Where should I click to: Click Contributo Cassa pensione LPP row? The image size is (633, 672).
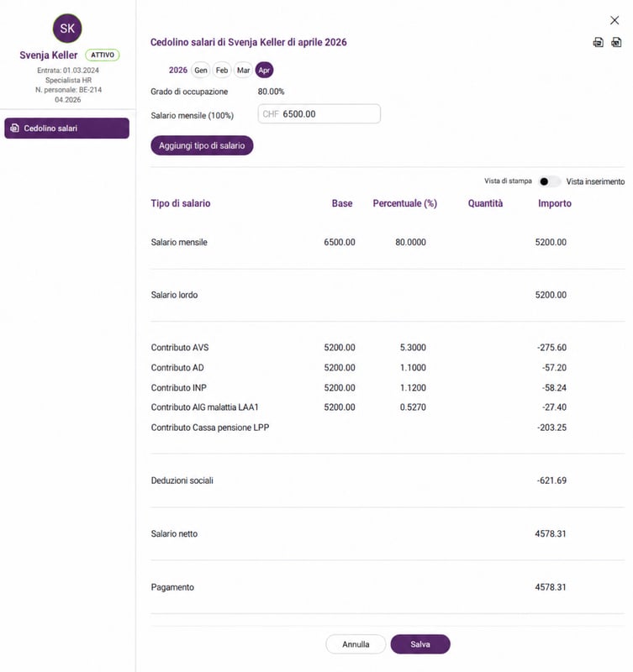click(210, 428)
